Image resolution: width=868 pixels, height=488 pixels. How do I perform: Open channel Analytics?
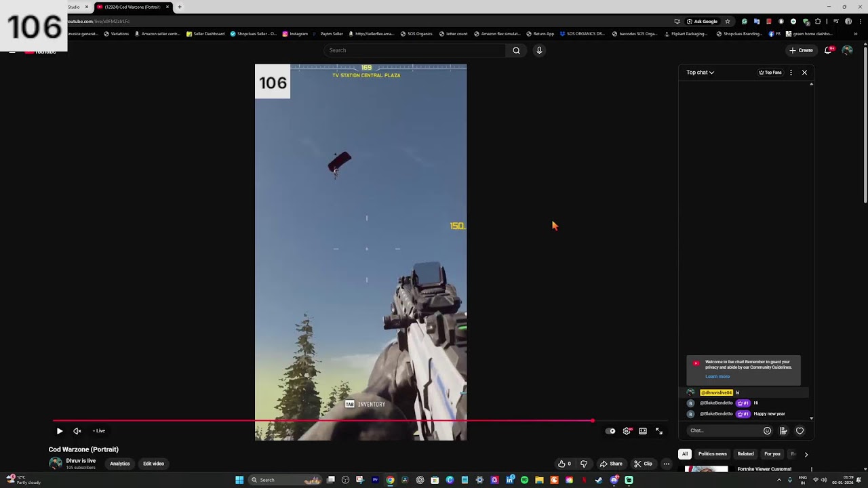pos(120,464)
